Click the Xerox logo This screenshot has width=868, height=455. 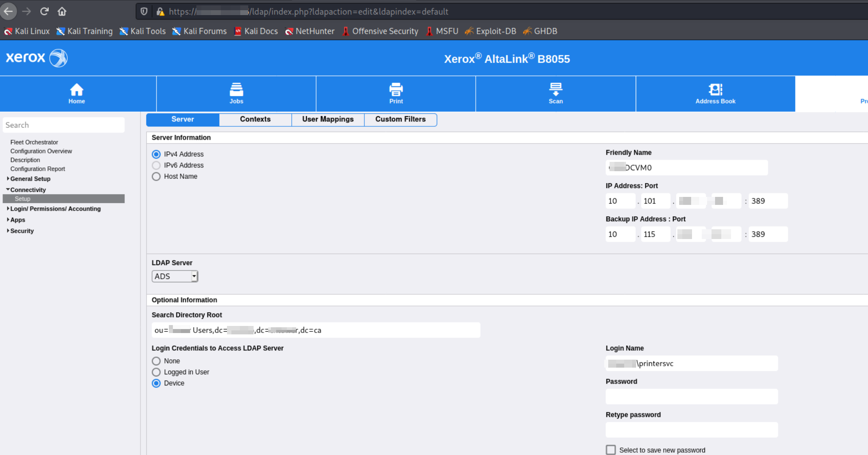tap(36, 58)
